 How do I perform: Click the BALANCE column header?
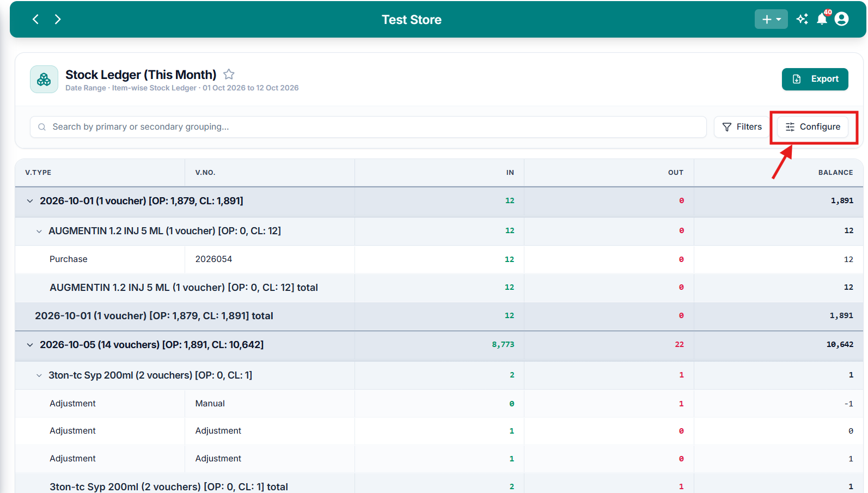[835, 173]
